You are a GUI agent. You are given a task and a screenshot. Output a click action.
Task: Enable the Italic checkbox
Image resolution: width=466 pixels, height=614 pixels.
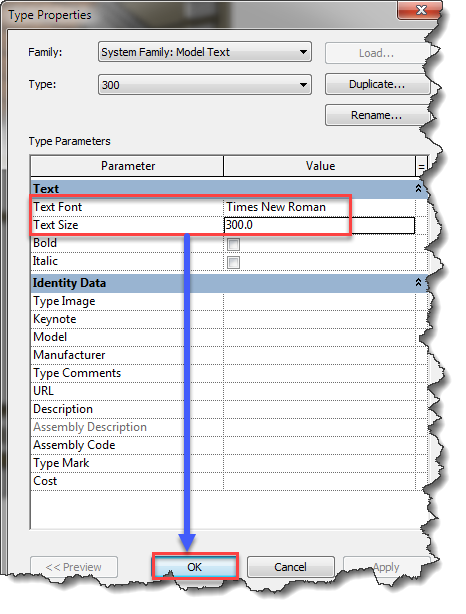tap(233, 262)
